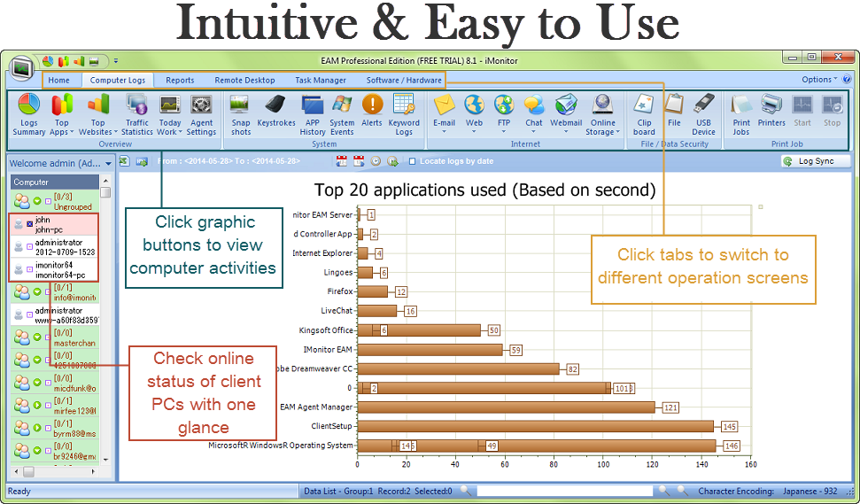The height and width of the screenshot is (504, 860).
Task: Switch to Software / Hardware tab
Action: coord(404,80)
